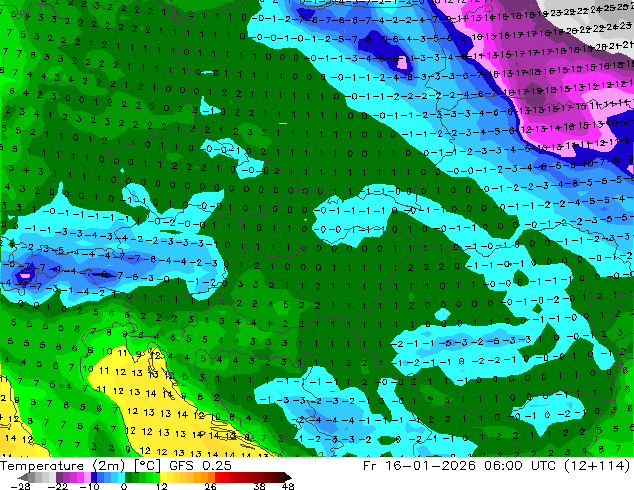Click the "0" legend value under color bar

pyautogui.click(x=124, y=486)
